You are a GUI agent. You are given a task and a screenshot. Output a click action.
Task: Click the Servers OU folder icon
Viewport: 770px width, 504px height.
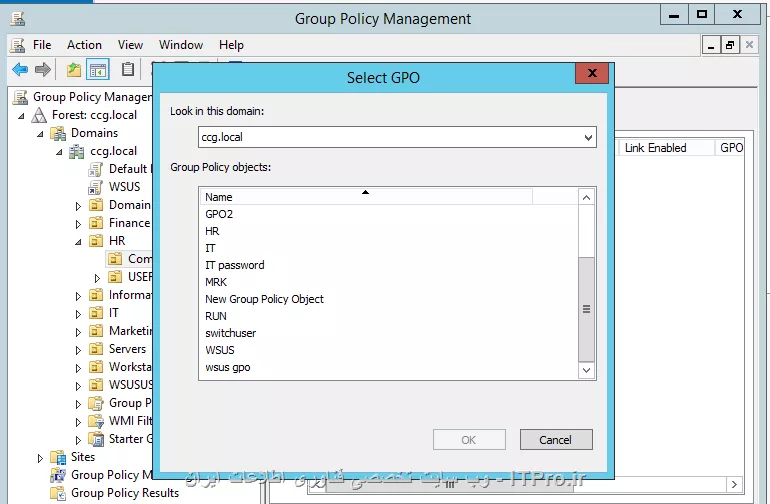pos(96,349)
